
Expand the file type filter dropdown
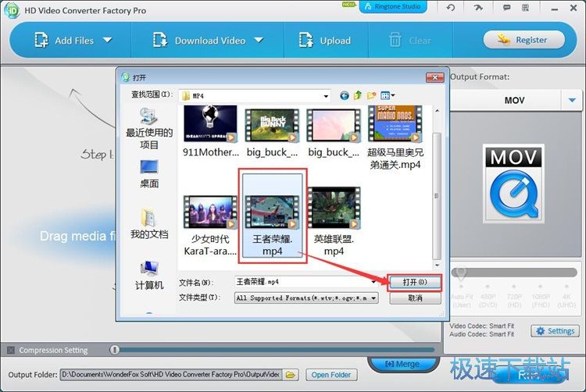pyautogui.click(x=373, y=298)
